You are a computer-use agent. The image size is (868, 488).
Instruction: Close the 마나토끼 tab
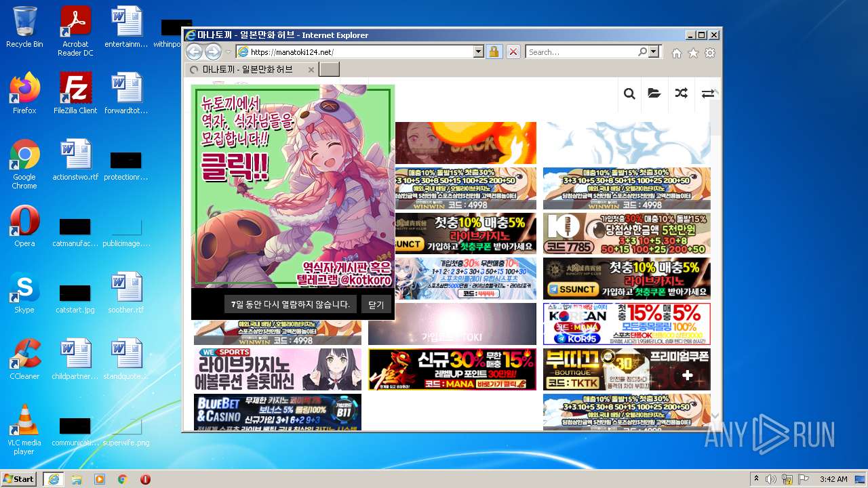click(x=311, y=69)
